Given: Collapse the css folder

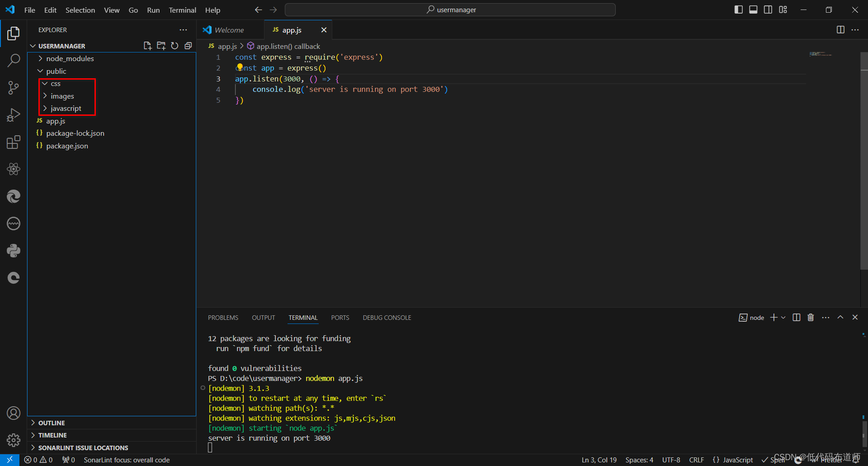Looking at the screenshot, I should click(x=111, y=84).
